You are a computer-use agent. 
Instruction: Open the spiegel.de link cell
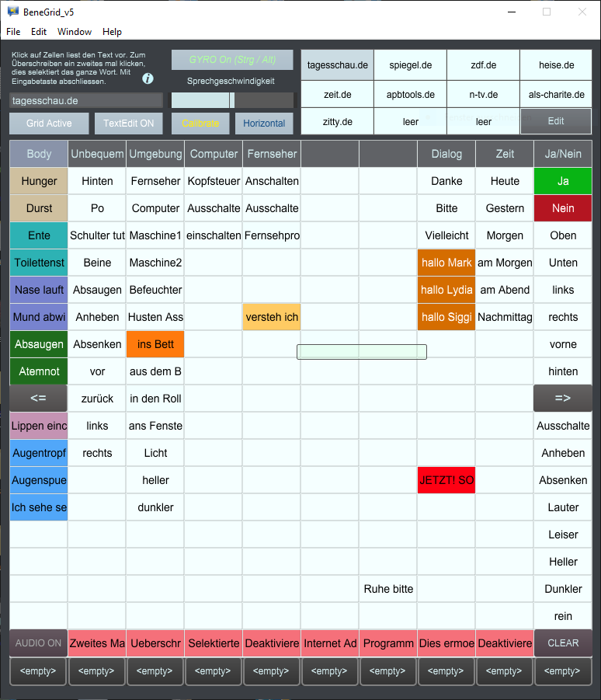pos(411,65)
